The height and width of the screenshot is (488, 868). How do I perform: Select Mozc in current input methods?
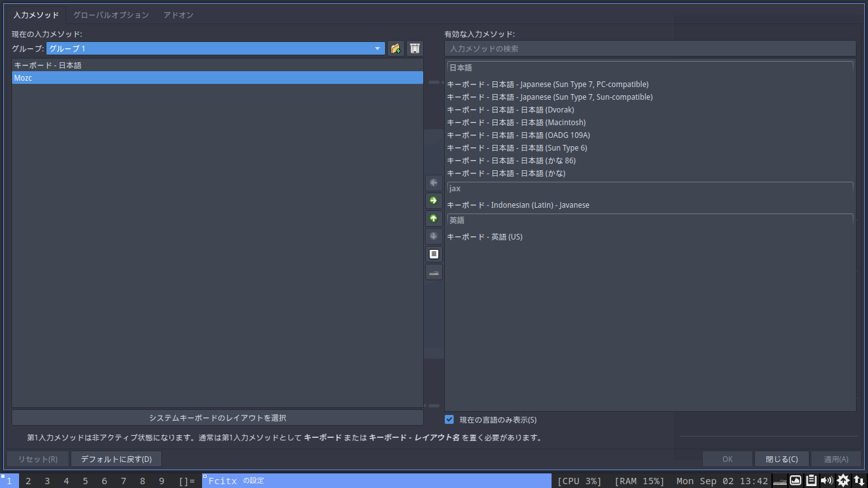click(217, 78)
